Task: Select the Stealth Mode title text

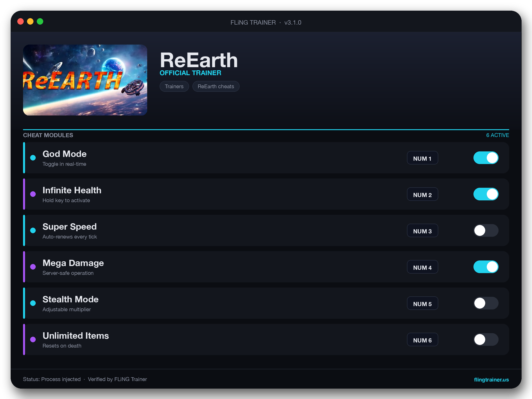Action: coord(70,299)
